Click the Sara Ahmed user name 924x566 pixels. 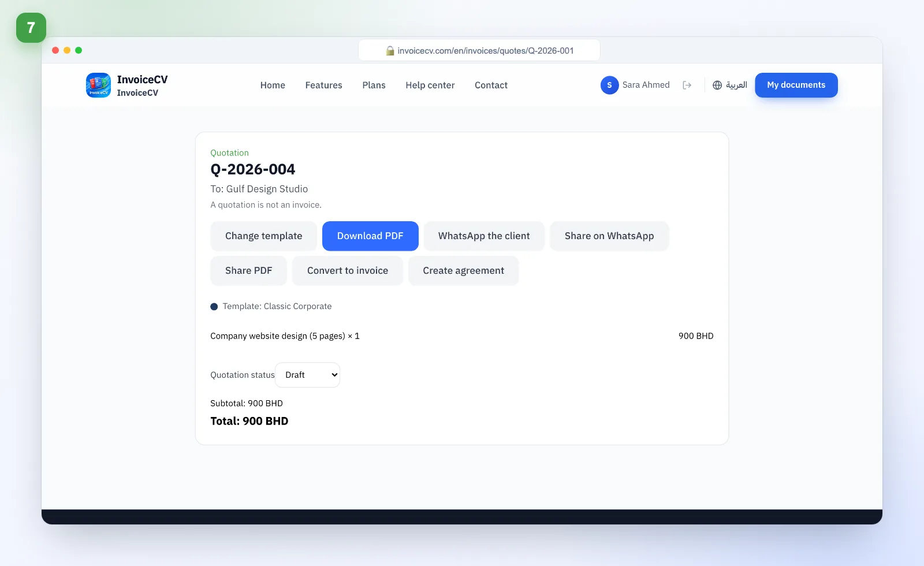pyautogui.click(x=646, y=85)
